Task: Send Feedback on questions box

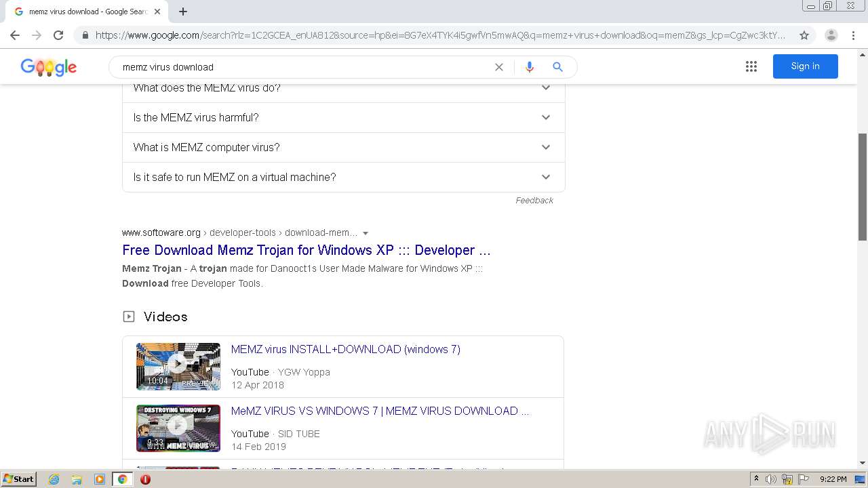Action: pos(534,201)
